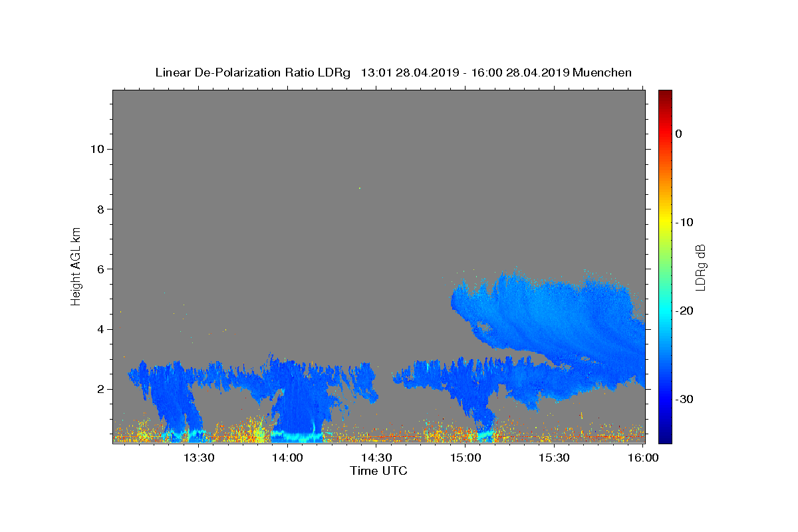Click the start date '13:01 28.04.2019' in title
The width and height of the screenshot is (798, 532).
point(409,72)
